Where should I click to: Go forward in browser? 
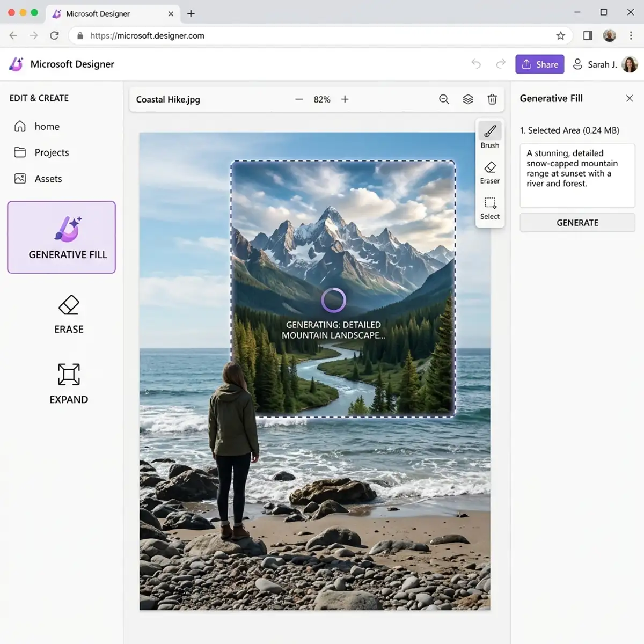tap(34, 35)
